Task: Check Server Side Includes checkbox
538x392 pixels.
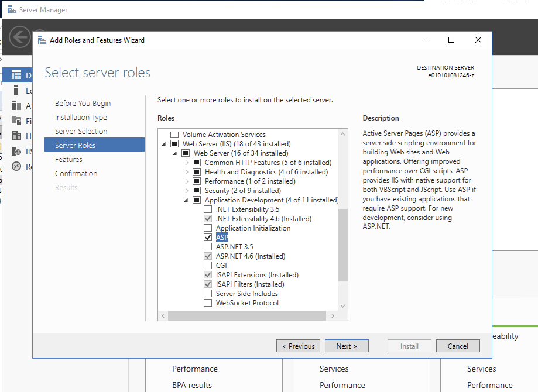Action: coord(208,294)
